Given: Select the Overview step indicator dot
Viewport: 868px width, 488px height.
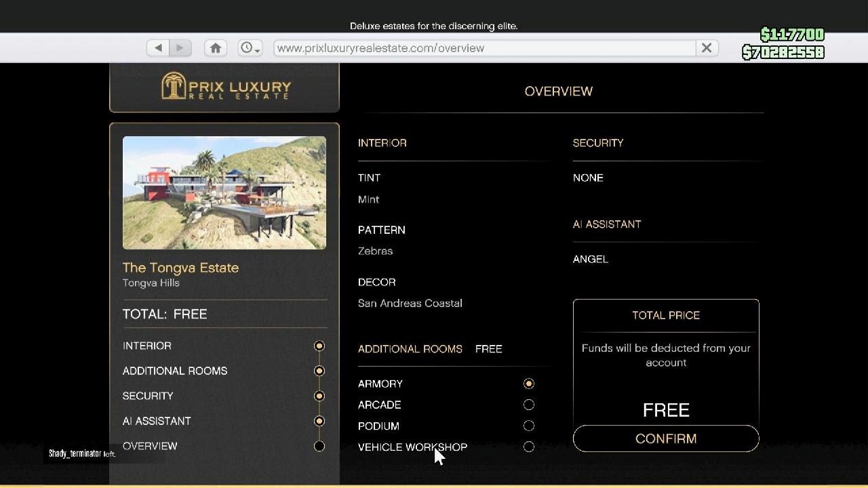Looking at the screenshot, I should (319, 446).
